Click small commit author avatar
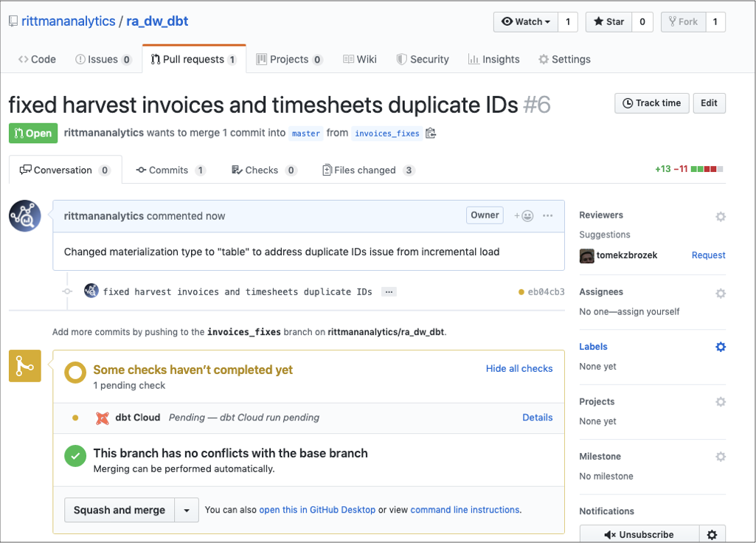 [91, 291]
